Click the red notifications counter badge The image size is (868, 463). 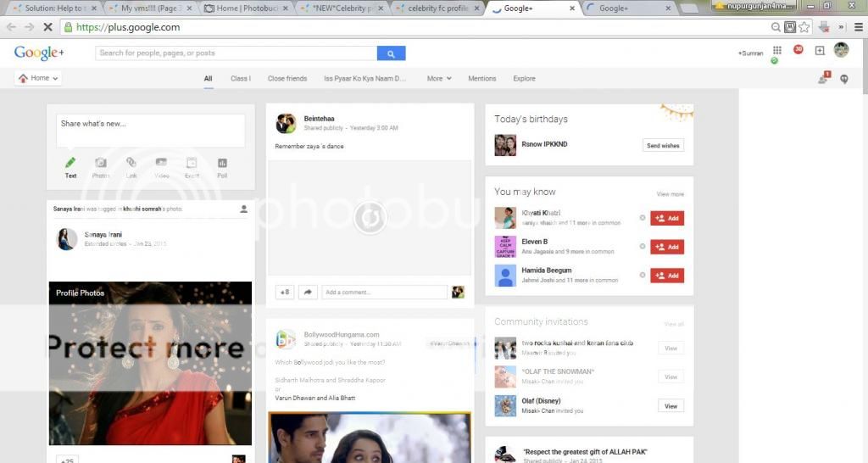[x=798, y=50]
